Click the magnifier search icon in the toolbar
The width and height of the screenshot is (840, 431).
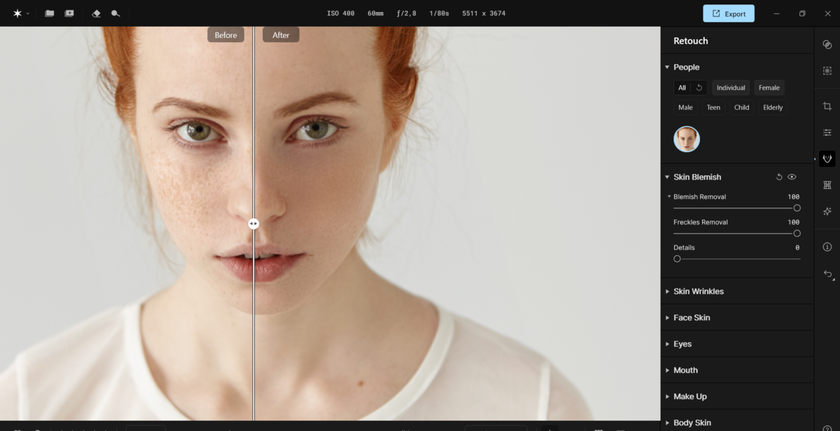pos(115,13)
